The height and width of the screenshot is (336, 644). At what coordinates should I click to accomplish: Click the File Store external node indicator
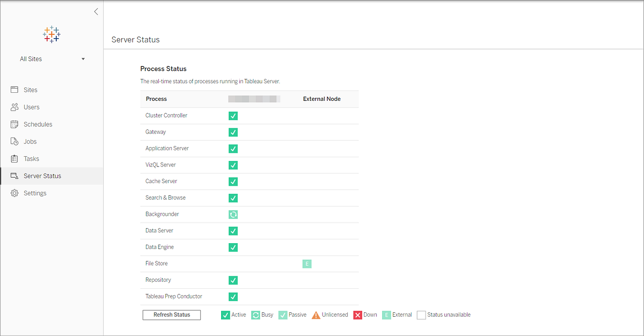pos(306,264)
